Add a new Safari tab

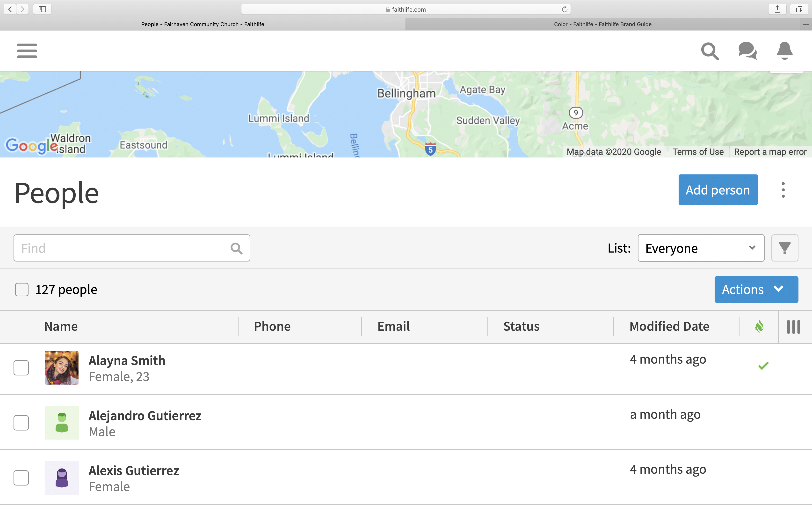806,24
